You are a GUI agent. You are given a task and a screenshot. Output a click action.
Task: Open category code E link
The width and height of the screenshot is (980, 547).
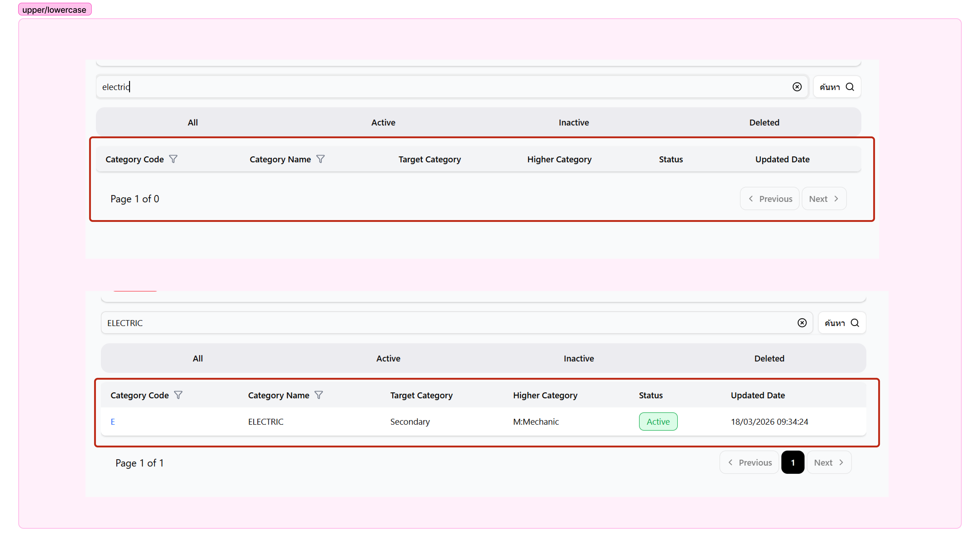point(112,422)
